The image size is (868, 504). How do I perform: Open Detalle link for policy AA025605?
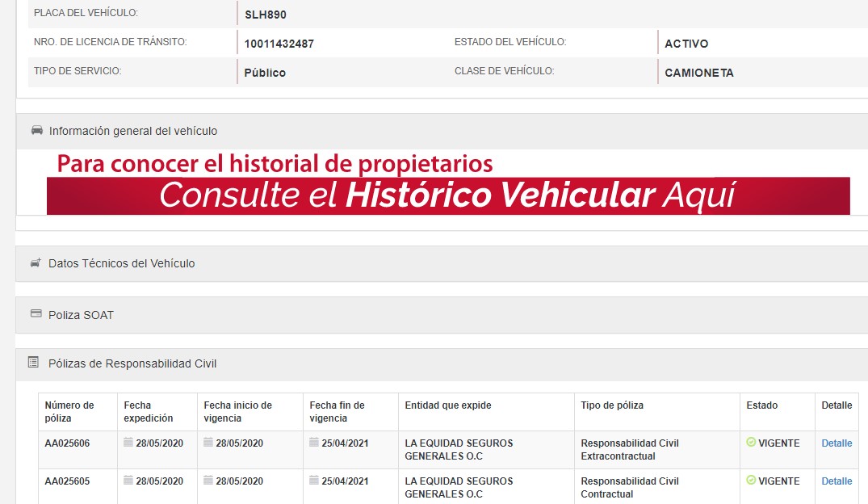[837, 481]
